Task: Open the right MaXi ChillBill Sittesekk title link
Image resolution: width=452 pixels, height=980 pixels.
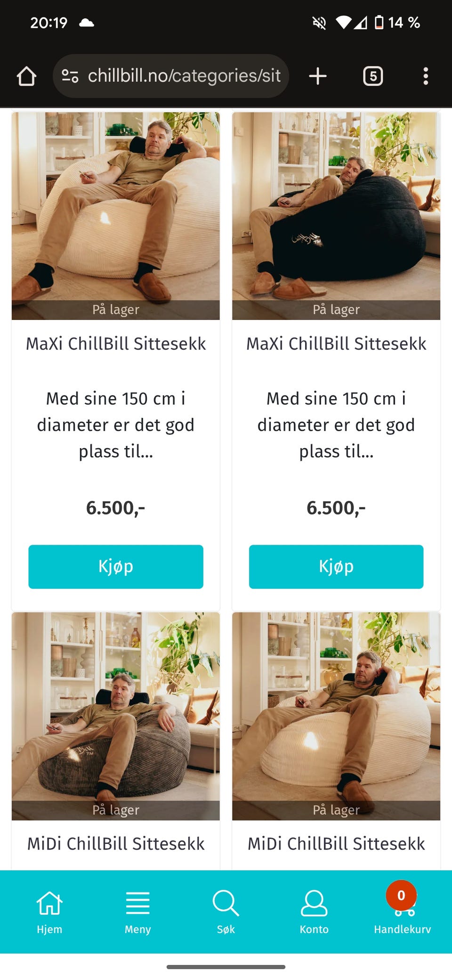Action: (336, 344)
